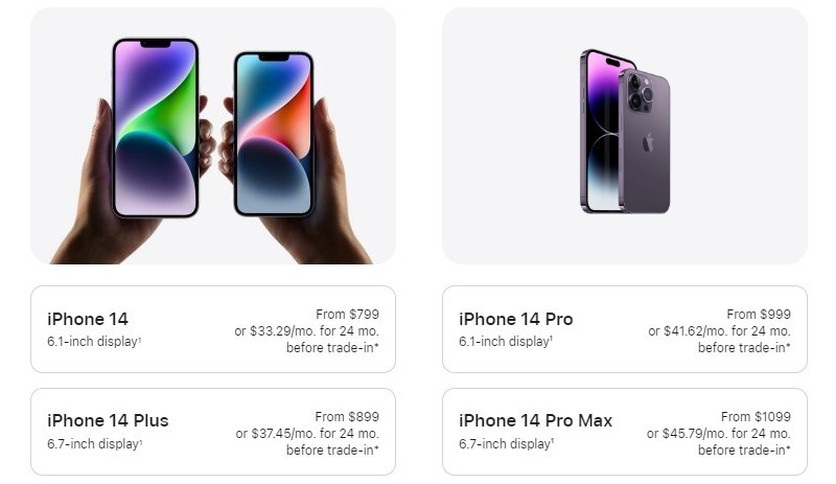Click the From $1099 price text
Screen dimensions: 836x484
[756, 416]
